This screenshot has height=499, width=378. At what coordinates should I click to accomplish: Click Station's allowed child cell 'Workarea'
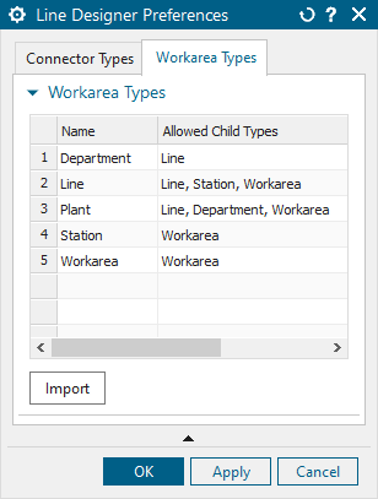pos(252,235)
